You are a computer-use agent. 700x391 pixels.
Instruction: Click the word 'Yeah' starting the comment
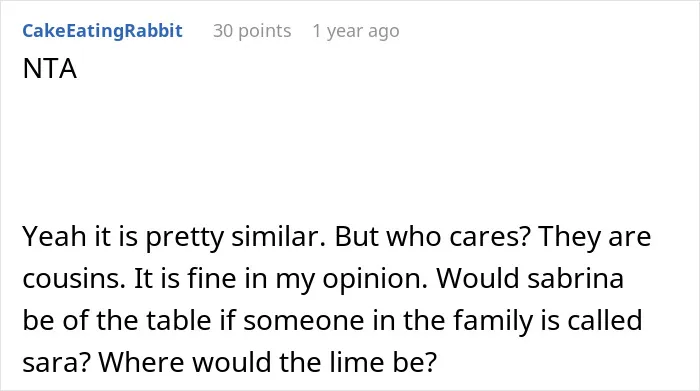tap(54, 236)
